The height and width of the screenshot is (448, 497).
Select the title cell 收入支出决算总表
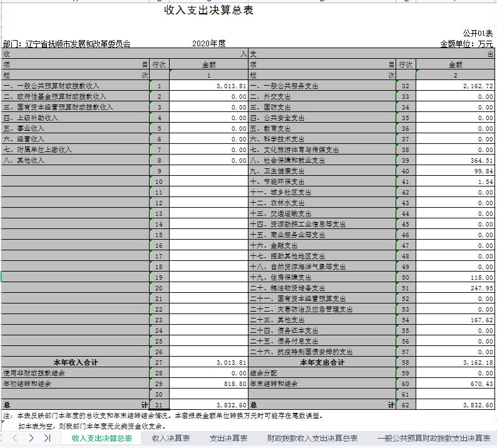point(208,11)
